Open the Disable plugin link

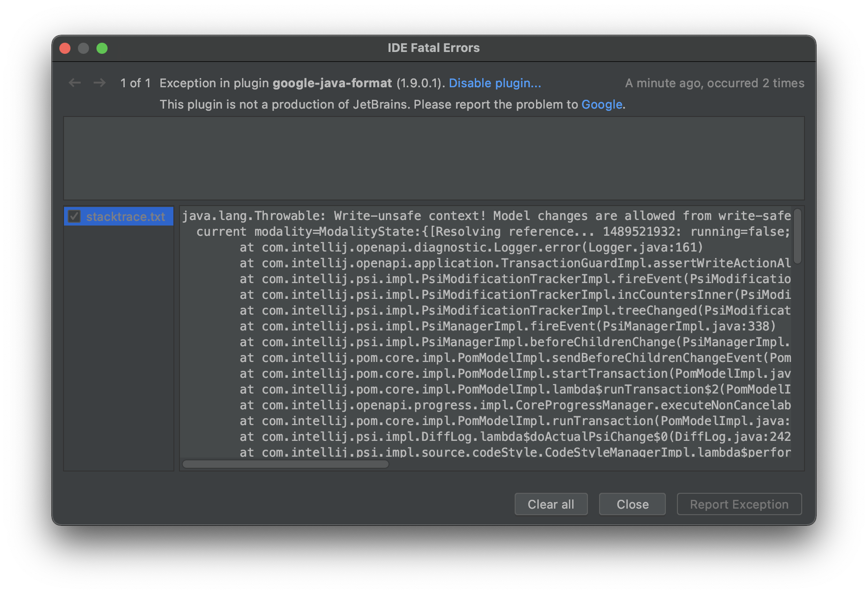495,83
